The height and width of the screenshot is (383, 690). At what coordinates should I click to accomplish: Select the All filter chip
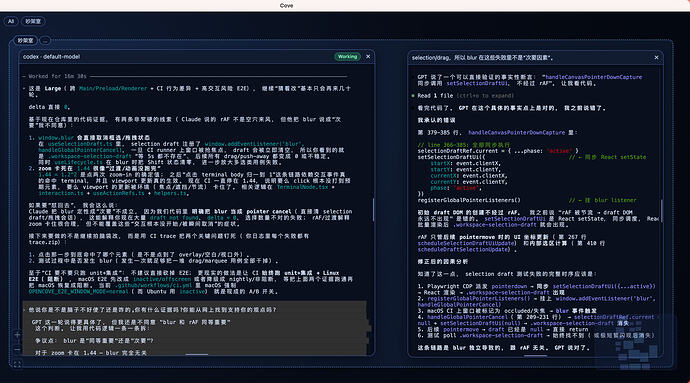tap(11, 21)
